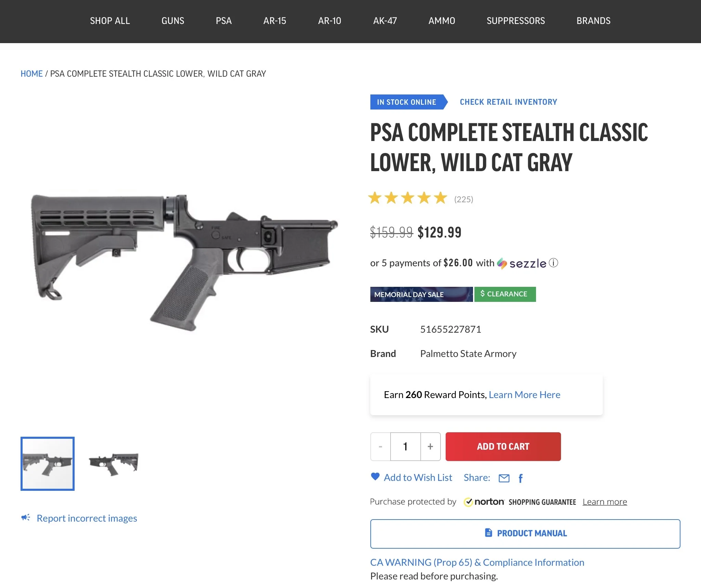Add the lower to cart
The image size is (701, 588).
tap(503, 446)
